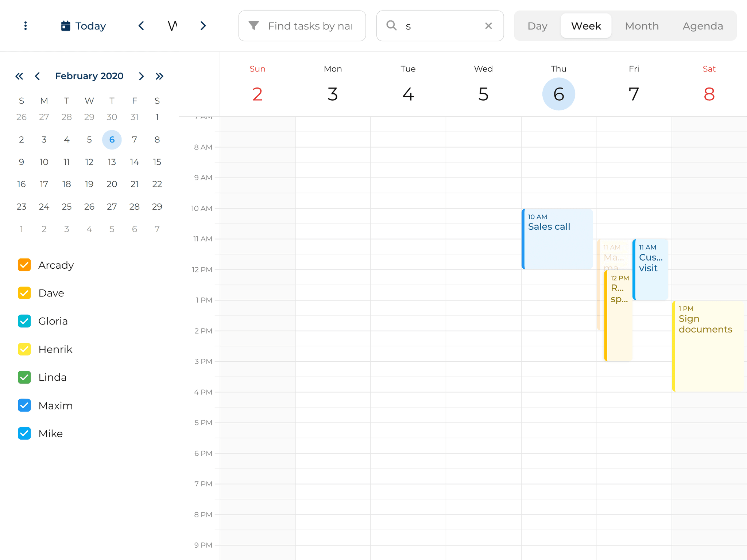
Task: Toggle Henrik's calendar visibility
Action: click(x=24, y=349)
